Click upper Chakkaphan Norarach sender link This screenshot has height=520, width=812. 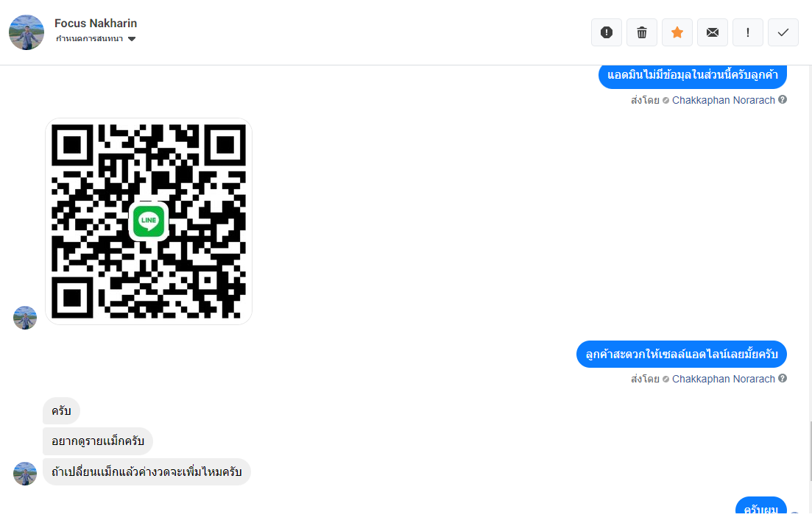(x=724, y=100)
